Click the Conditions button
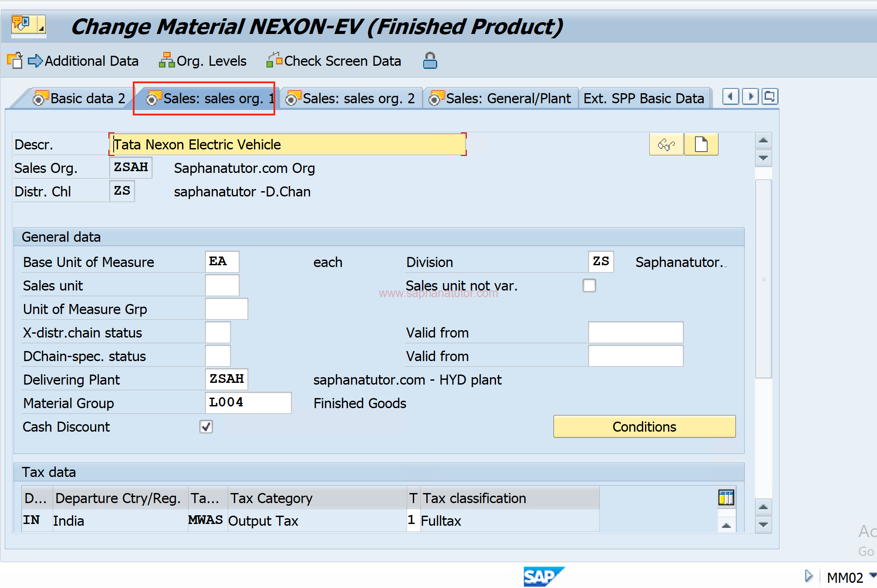 point(644,426)
